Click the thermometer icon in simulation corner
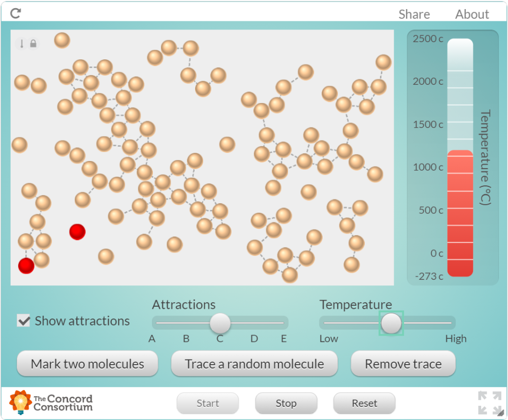This screenshot has width=508, height=420. coord(22,43)
